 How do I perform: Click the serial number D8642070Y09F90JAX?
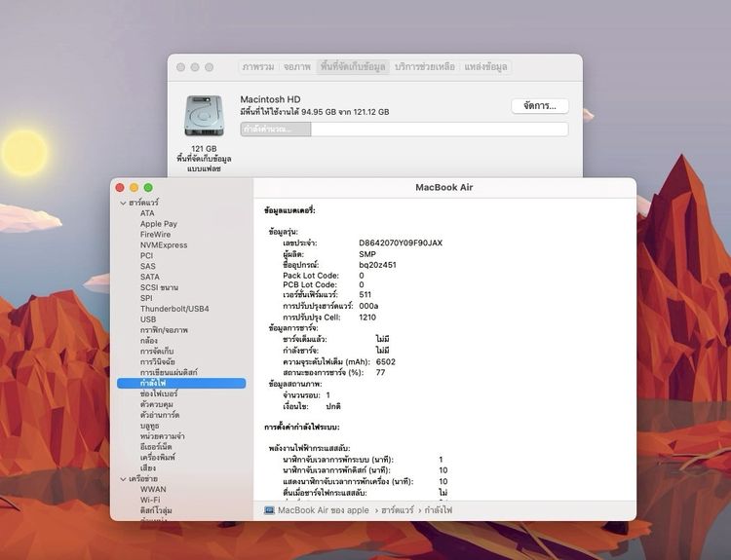[x=401, y=243]
